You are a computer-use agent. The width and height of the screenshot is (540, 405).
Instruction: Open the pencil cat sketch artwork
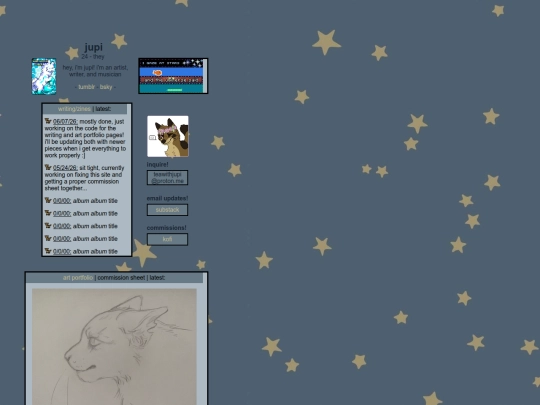pyautogui.click(x=114, y=346)
